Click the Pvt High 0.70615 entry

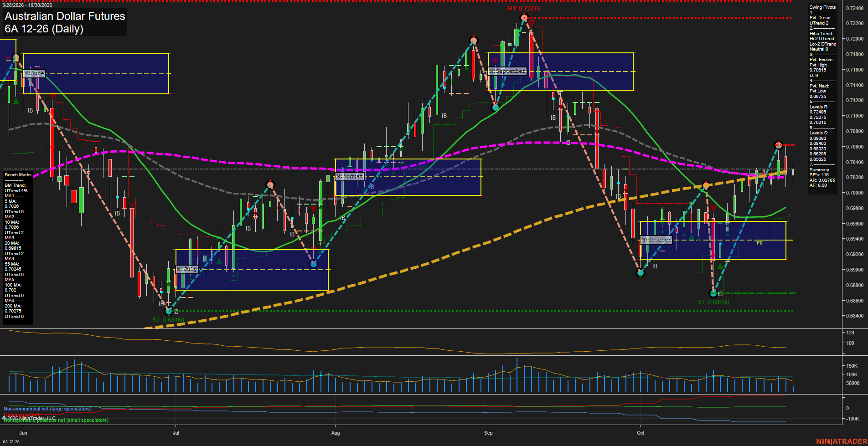pos(818,68)
